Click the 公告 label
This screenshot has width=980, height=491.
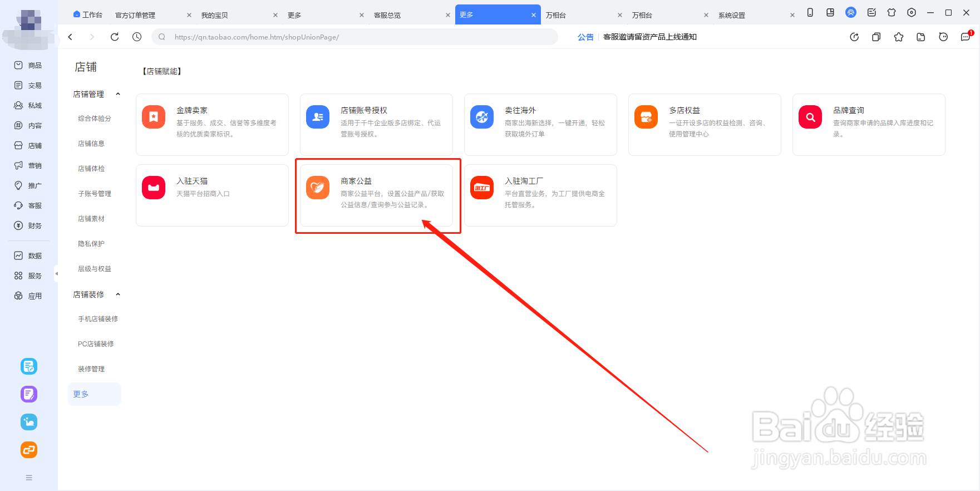point(585,37)
